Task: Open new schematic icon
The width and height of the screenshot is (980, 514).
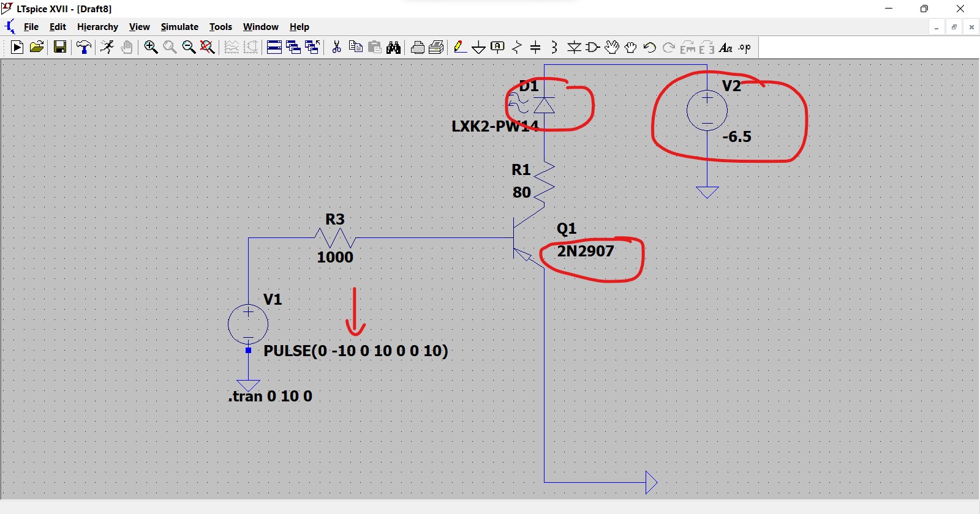Action: 17,47
